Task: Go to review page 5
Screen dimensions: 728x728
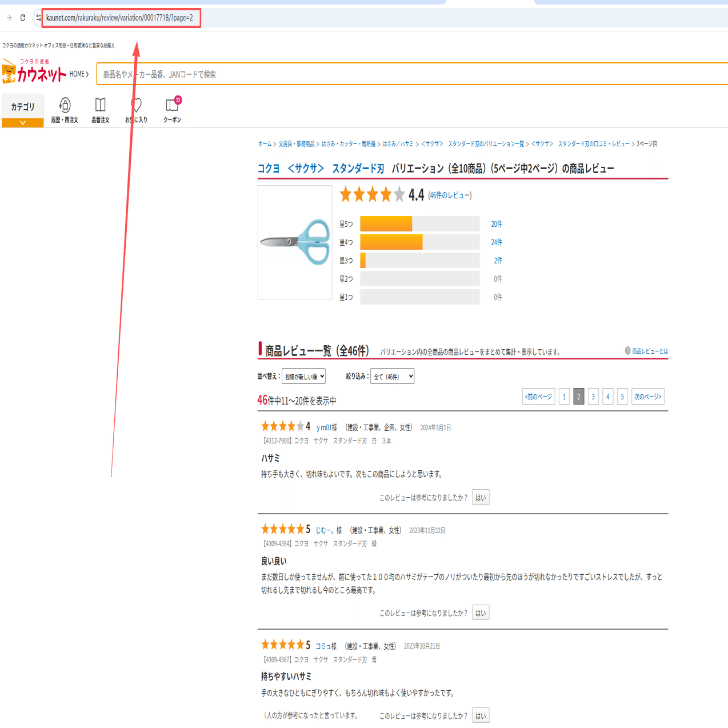Action: tap(623, 397)
